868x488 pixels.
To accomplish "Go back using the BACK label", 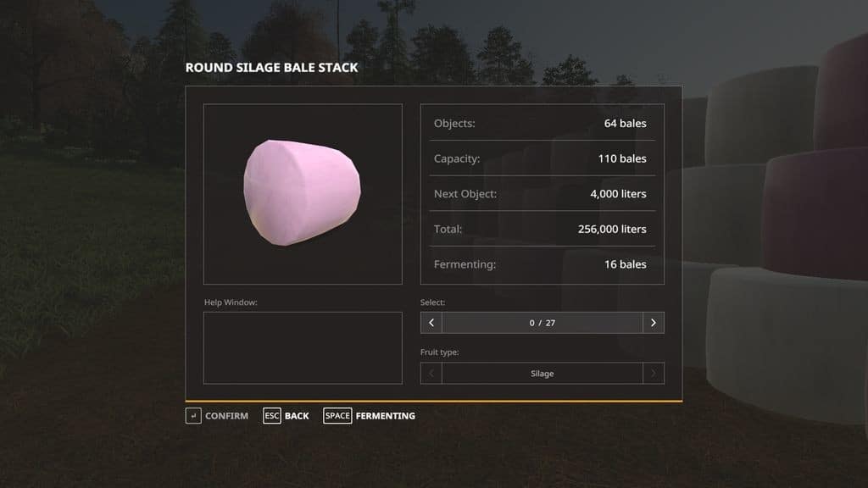I will pyautogui.click(x=297, y=416).
